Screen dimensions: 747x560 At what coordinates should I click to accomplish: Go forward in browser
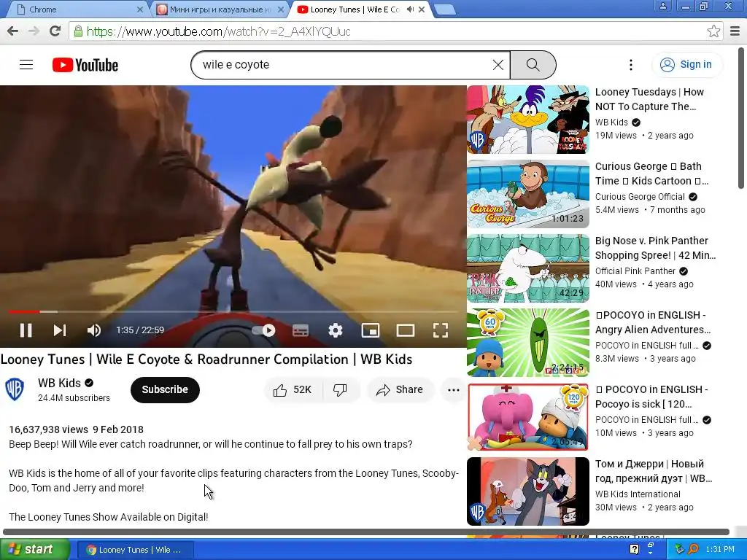tap(34, 31)
